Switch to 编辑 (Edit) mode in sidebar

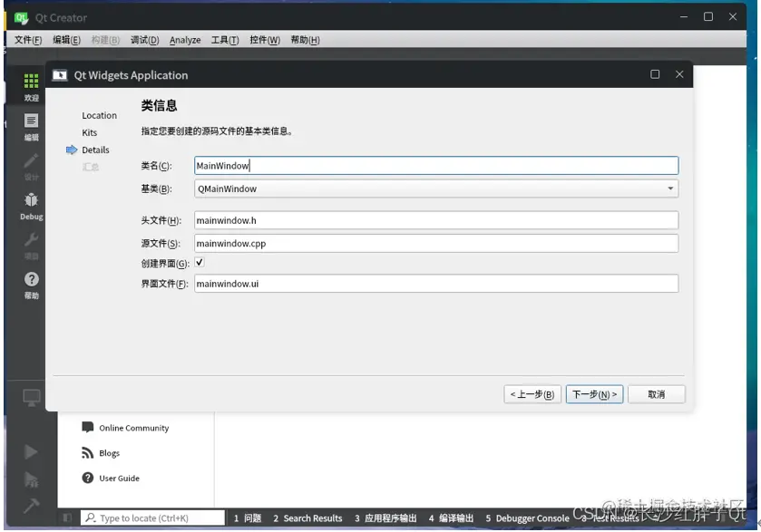(x=30, y=125)
